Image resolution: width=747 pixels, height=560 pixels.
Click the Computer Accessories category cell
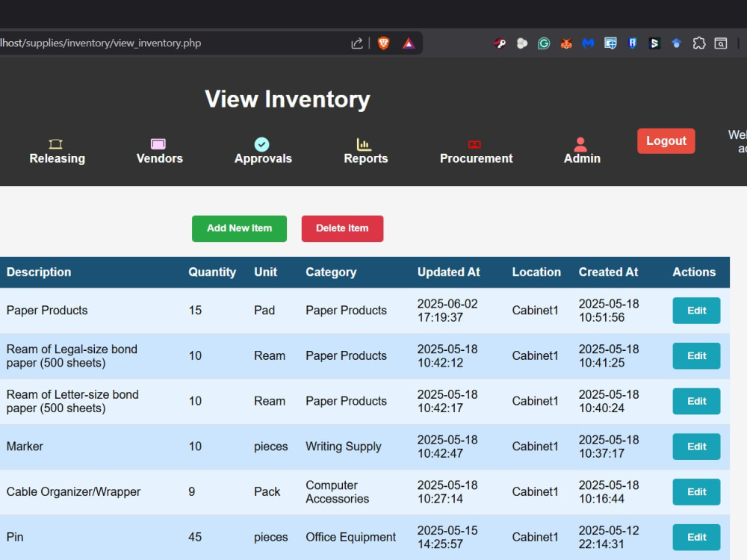338,492
